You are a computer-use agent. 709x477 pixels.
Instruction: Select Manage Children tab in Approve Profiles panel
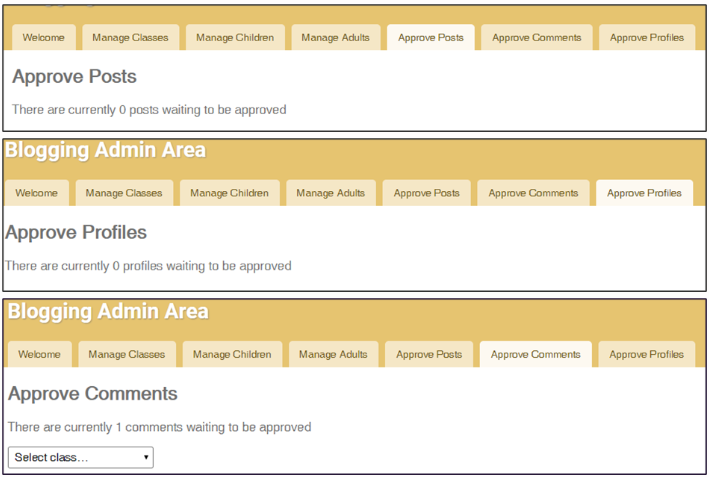[229, 193]
